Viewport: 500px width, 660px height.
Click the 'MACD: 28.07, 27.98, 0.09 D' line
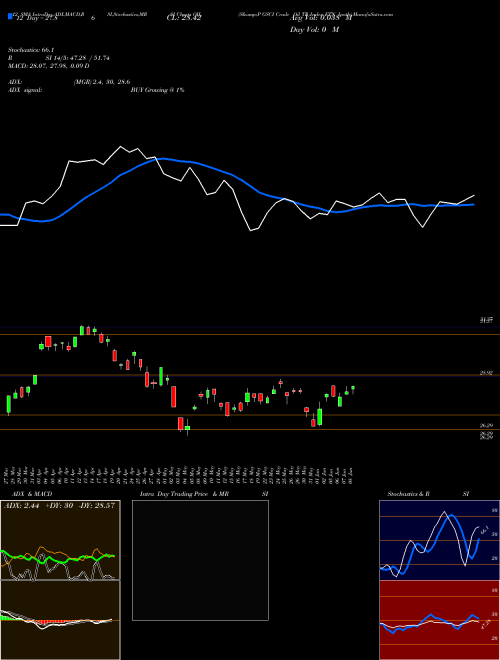pyautogui.click(x=49, y=66)
